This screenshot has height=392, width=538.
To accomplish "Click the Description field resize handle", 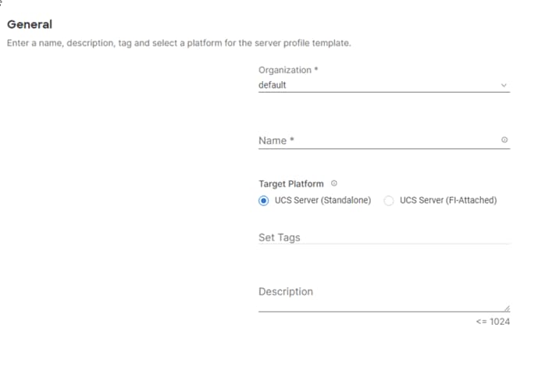I will (506, 308).
